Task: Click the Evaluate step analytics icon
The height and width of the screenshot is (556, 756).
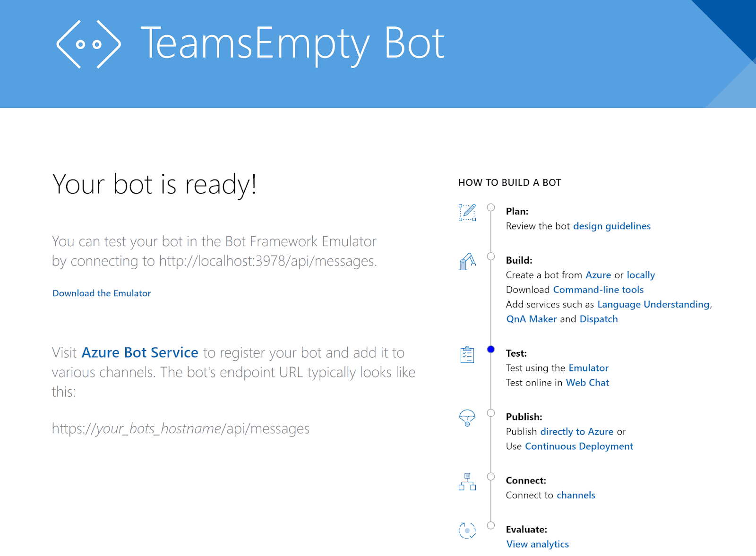Action: pos(467,531)
